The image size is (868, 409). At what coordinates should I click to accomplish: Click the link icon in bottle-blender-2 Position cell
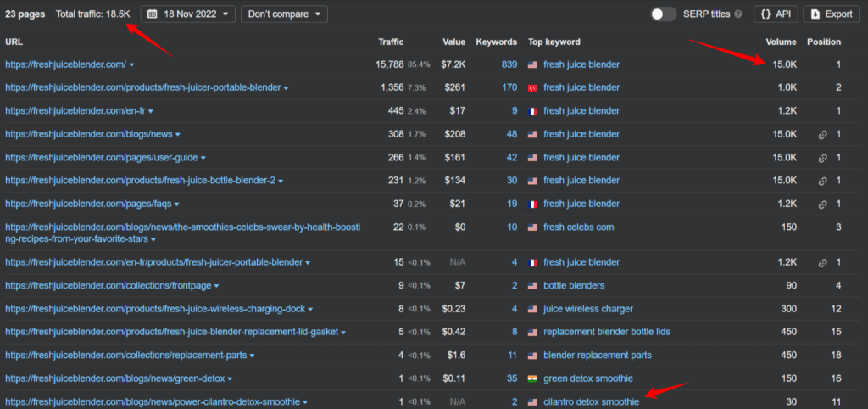pos(822,182)
